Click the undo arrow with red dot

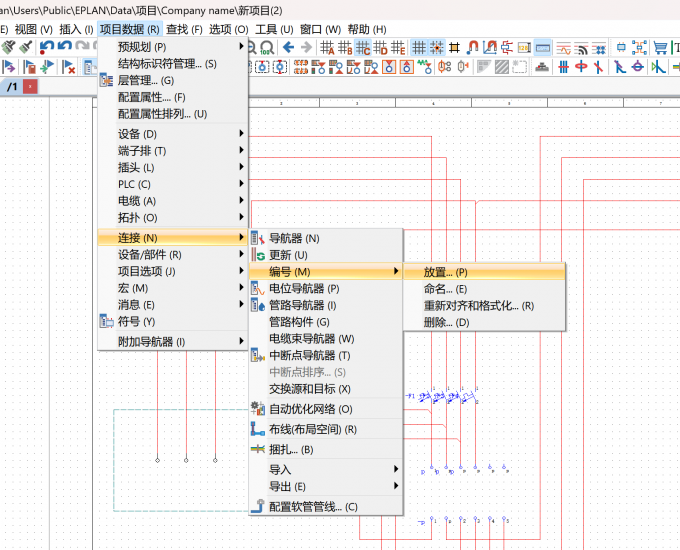(x=46, y=47)
